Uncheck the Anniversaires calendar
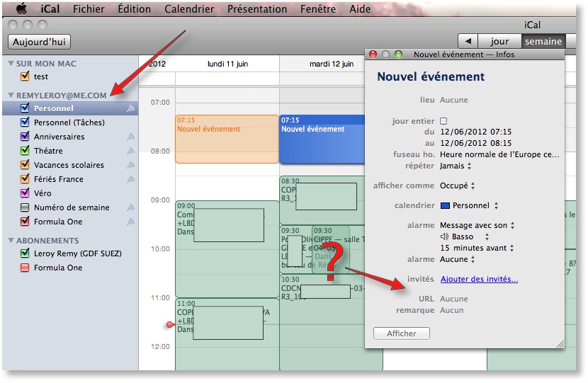This screenshot has height=383, width=588. (x=25, y=137)
